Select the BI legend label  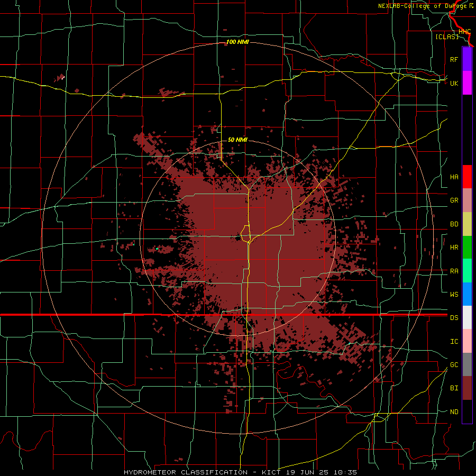pos(454,388)
